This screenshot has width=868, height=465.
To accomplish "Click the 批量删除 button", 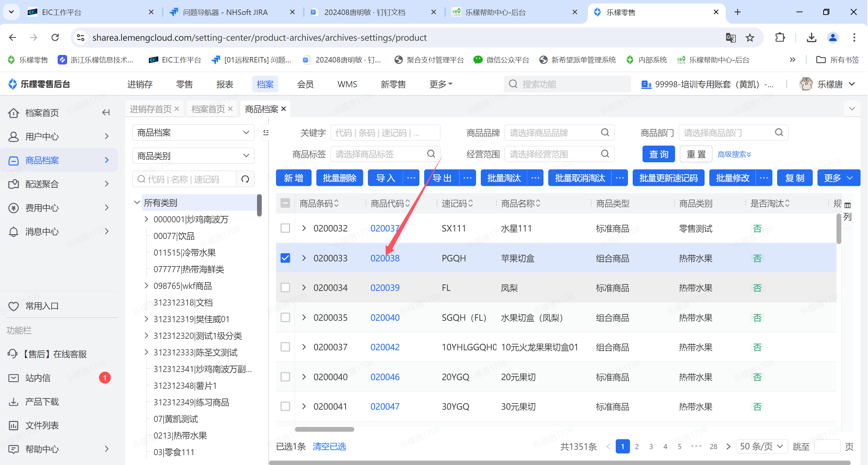I will 339,178.
